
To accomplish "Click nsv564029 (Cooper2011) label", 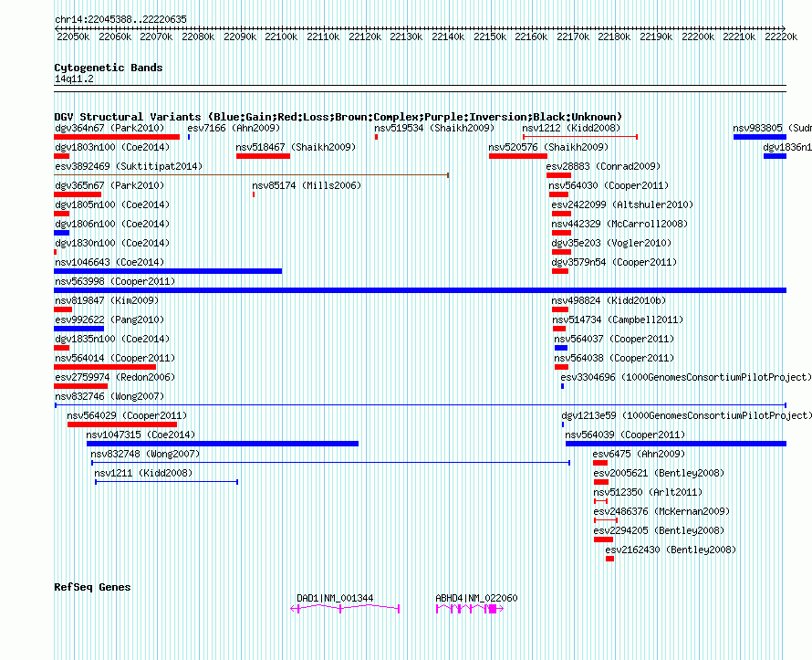I will 127,415.
